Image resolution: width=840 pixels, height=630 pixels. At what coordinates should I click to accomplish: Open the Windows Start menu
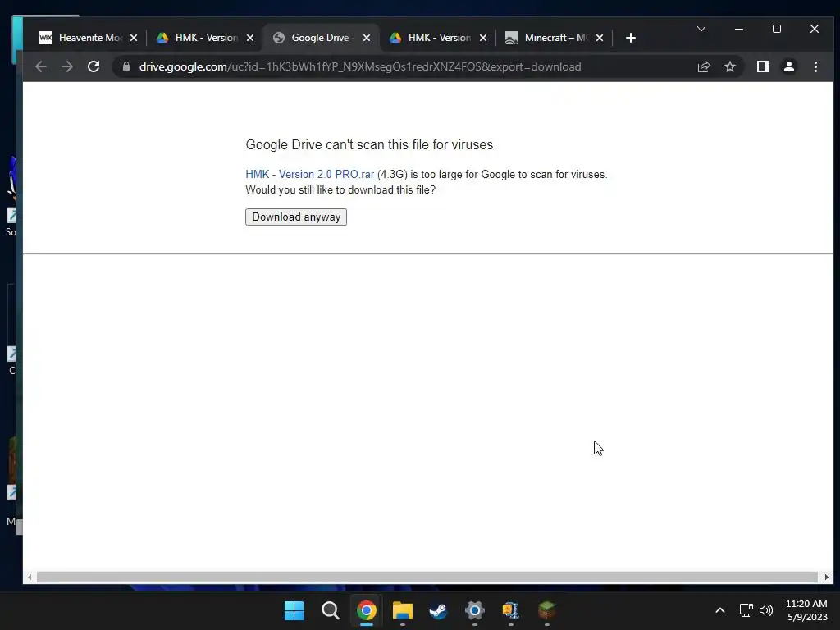pyautogui.click(x=294, y=610)
